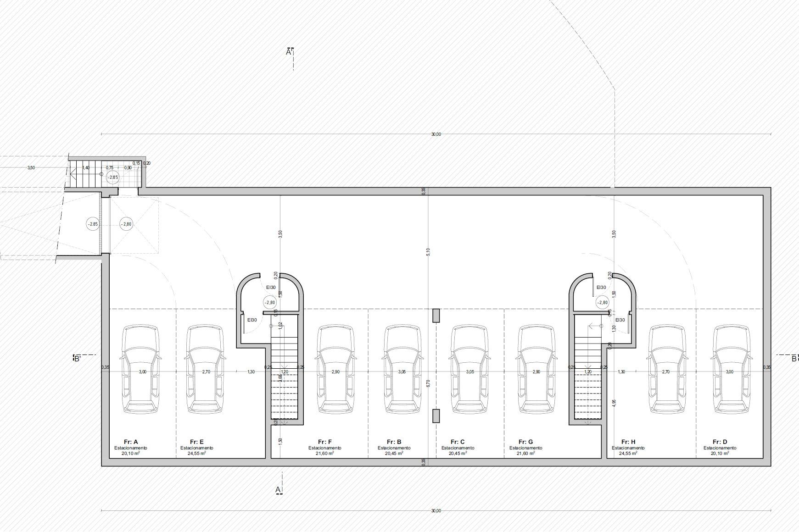This screenshot has width=799, height=532.
Task: Select the 24,55 m² area text under Fr: E
Action: coord(197,453)
